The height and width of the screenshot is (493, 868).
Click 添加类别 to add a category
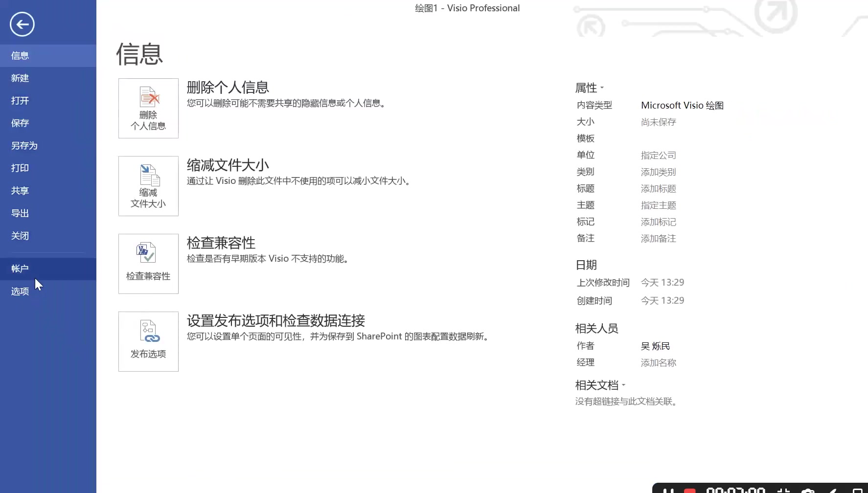[658, 172]
